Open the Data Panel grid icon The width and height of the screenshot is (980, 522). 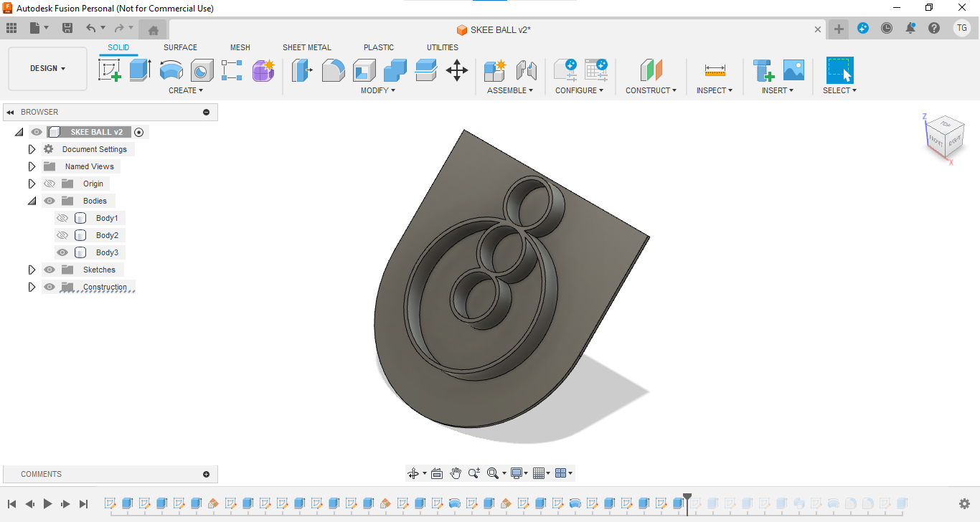(x=11, y=28)
